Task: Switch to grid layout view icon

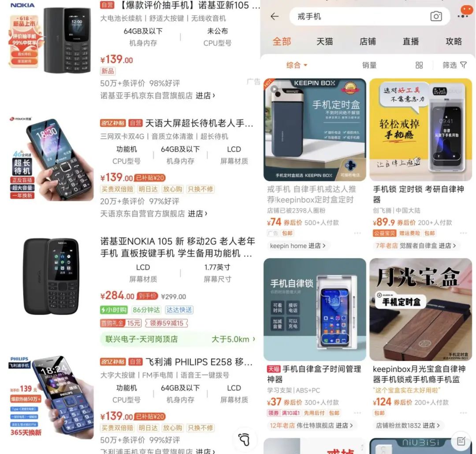Action: coord(419,65)
